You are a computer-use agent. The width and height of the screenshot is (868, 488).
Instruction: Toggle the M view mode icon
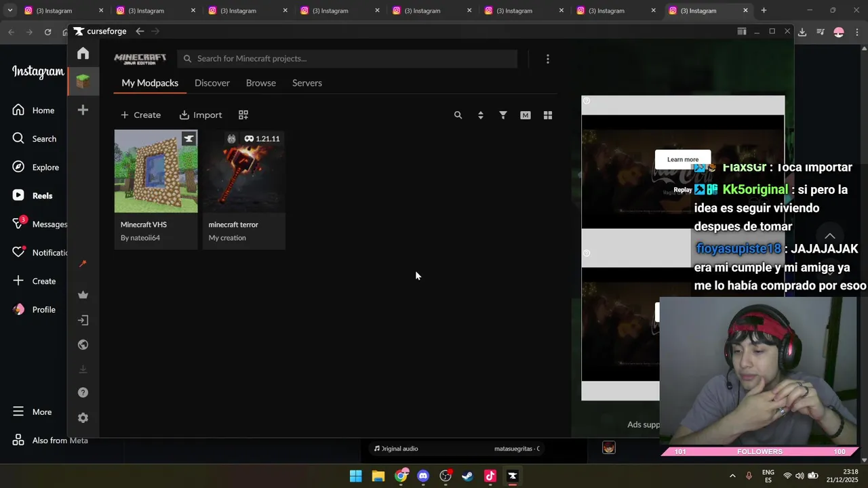click(x=525, y=115)
